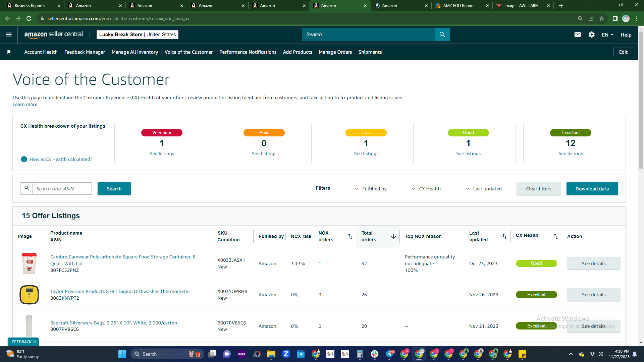Viewport: 644px width, 362px height.
Task: Sort by Last updated column arrows
Action: 504,236
